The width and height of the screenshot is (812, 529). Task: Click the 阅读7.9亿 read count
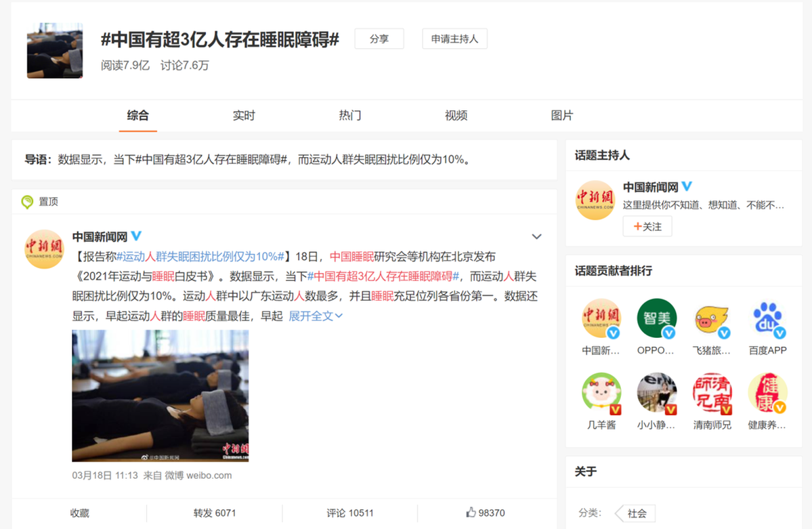(x=125, y=65)
